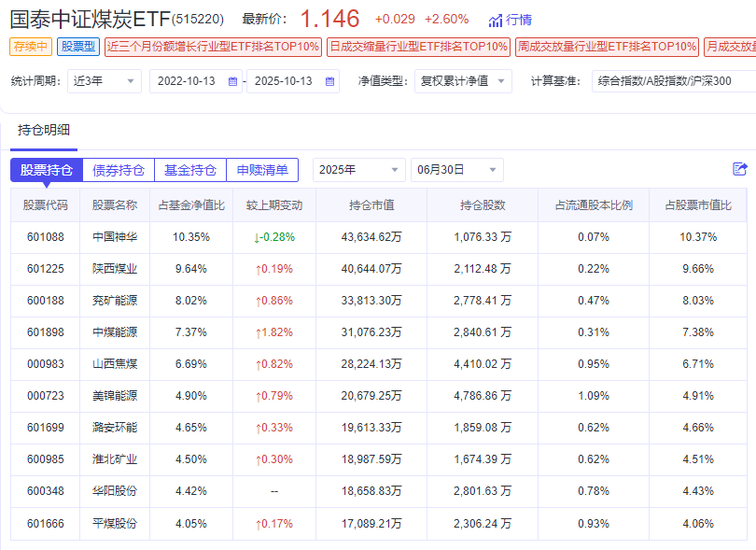
Task: Click the ↓-0.28% change value for 中国神华
Action: 274,237
